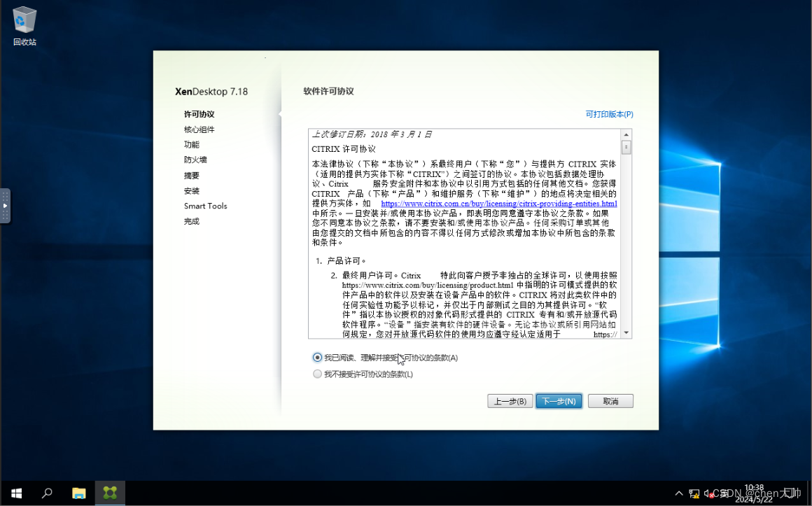
Task: Open File Explorer from the taskbar
Action: 78,493
